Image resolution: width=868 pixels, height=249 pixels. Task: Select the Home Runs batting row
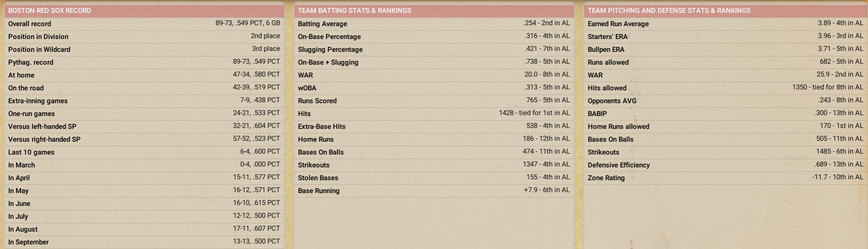point(434,139)
